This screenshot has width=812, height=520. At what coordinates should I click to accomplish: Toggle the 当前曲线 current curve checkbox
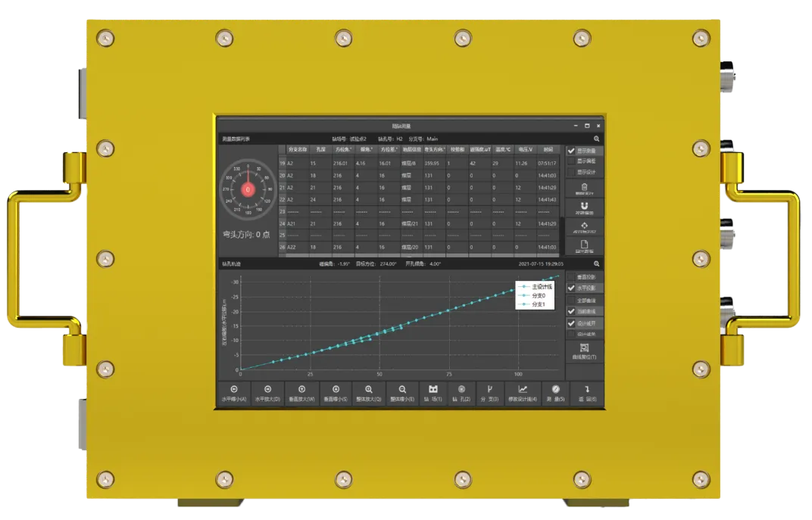pos(571,311)
